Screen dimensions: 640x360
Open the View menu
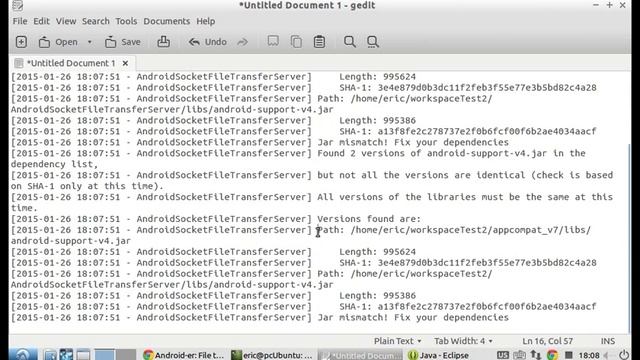[x=66, y=21]
